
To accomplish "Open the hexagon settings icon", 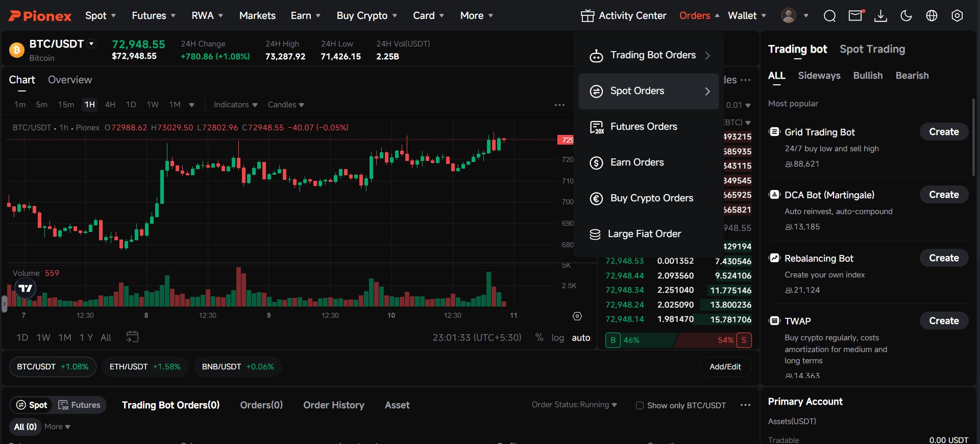I will click(x=957, y=16).
